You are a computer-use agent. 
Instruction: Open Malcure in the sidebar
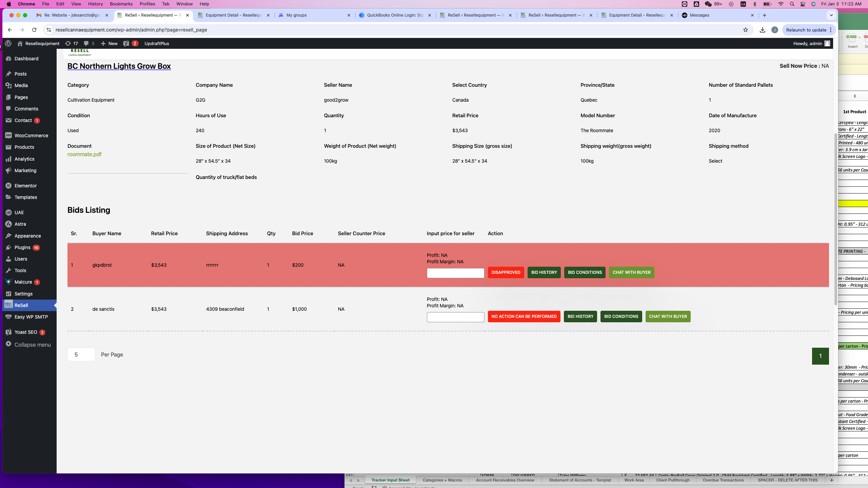pyautogui.click(x=23, y=282)
